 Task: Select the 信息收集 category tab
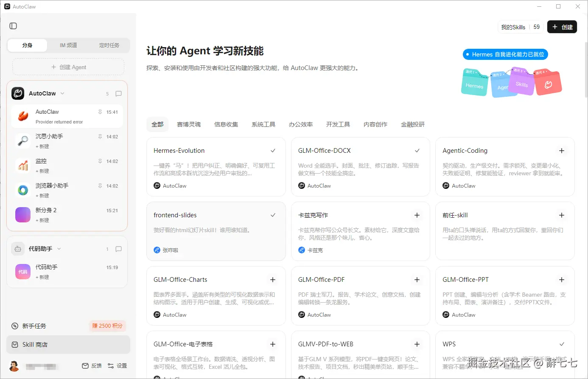226,124
